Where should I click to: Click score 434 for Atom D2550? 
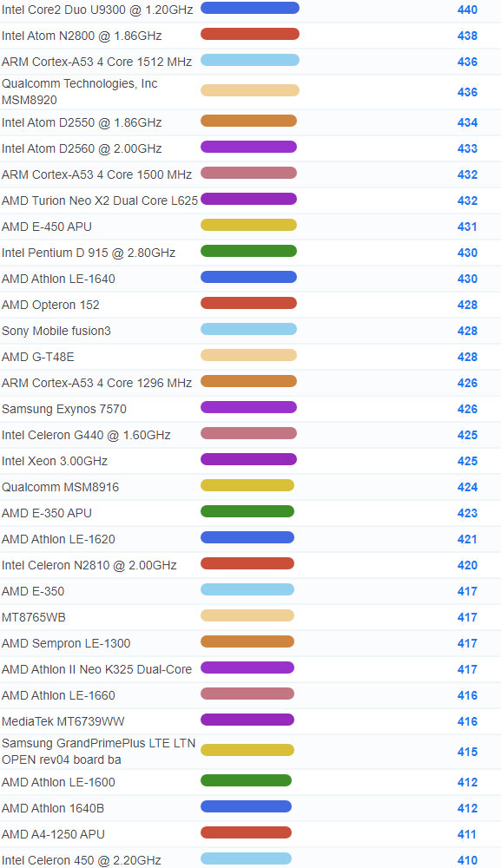467,122
